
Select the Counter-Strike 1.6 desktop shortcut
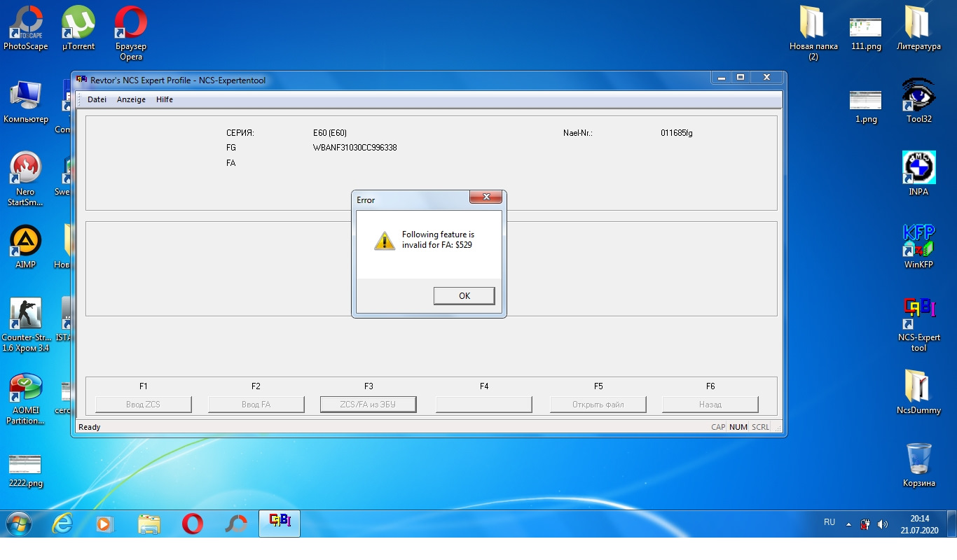click(x=26, y=325)
